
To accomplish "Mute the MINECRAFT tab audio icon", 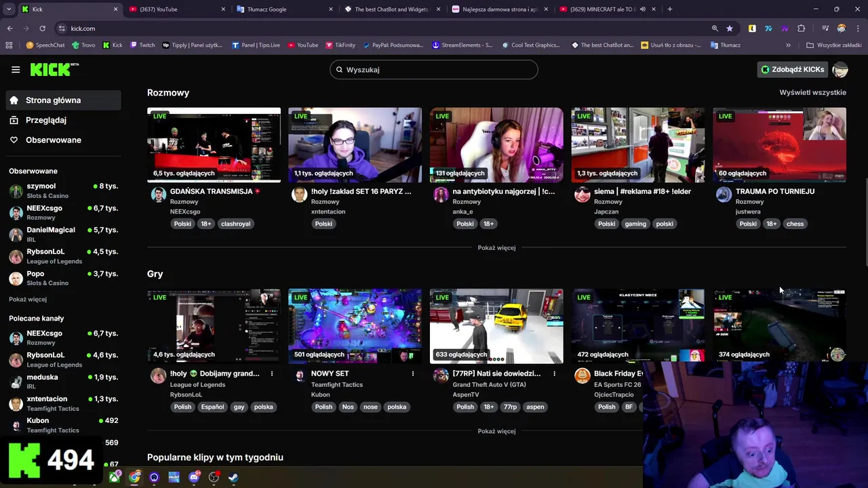I will point(642,9).
